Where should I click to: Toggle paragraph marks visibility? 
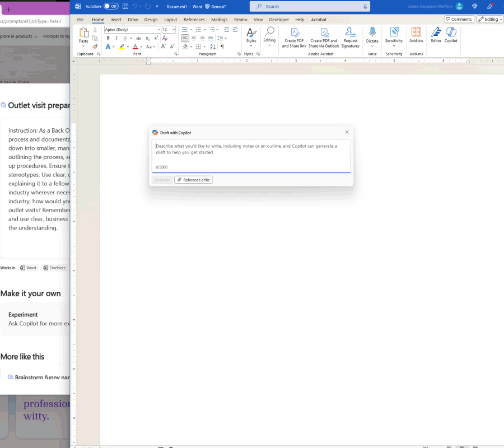[x=223, y=46]
